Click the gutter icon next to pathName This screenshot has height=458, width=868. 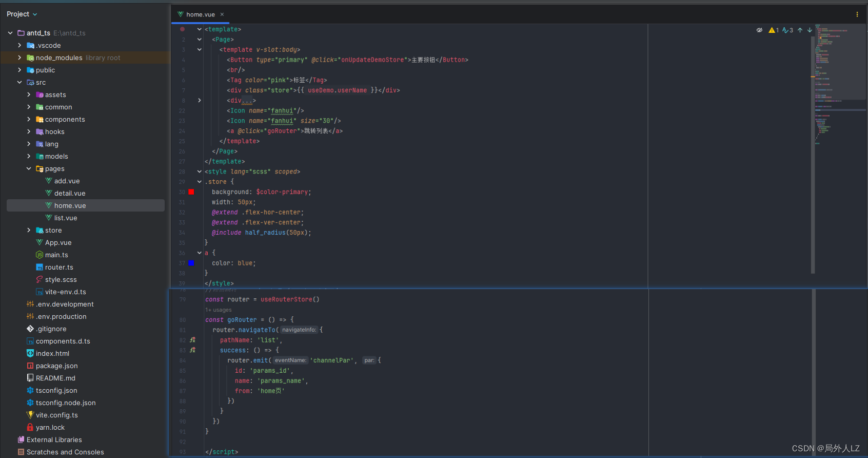192,340
